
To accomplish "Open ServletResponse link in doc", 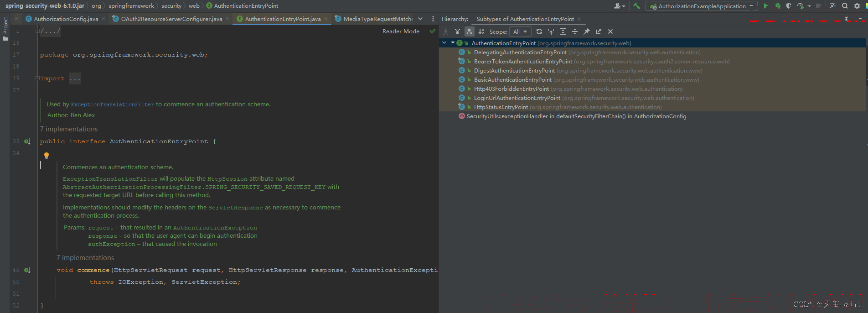I will point(236,208).
